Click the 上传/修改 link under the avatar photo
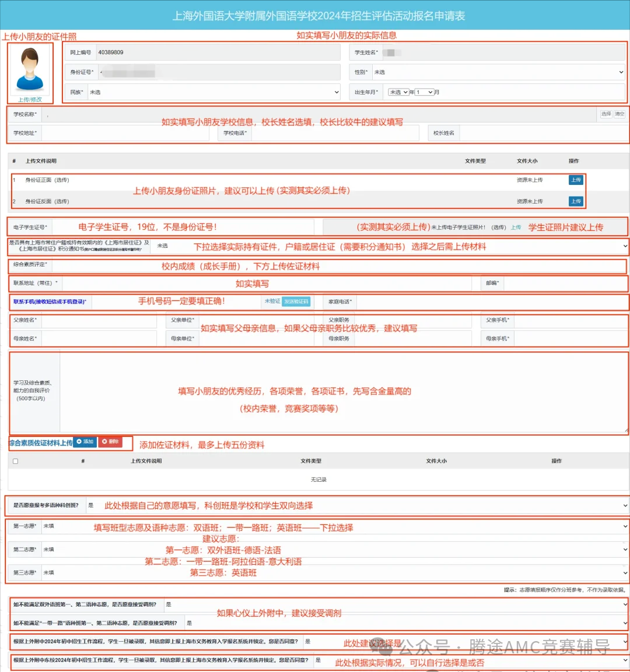The width and height of the screenshot is (630, 672). tap(30, 99)
